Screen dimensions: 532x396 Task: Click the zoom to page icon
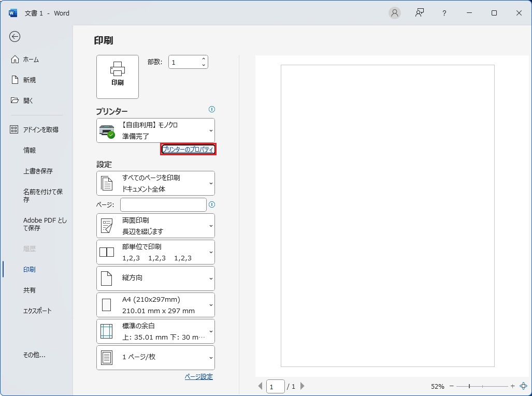coord(523,386)
